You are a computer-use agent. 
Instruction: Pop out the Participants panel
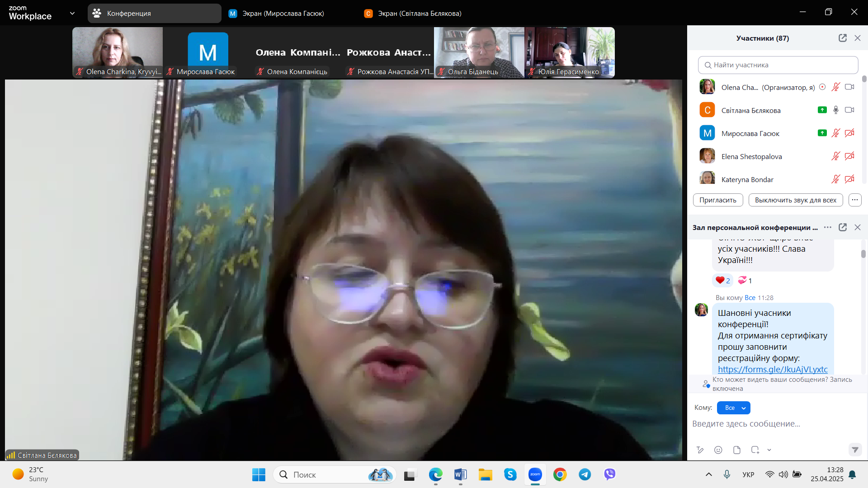(x=842, y=38)
